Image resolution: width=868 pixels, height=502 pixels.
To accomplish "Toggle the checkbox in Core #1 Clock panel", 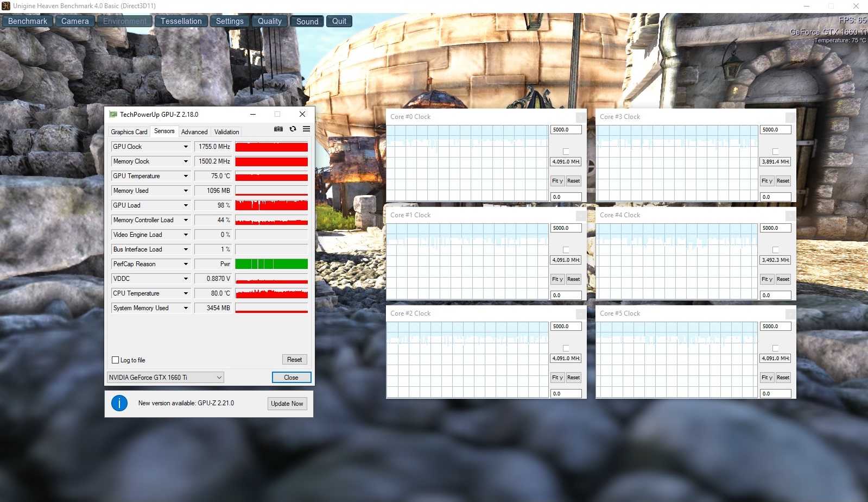I will point(566,250).
